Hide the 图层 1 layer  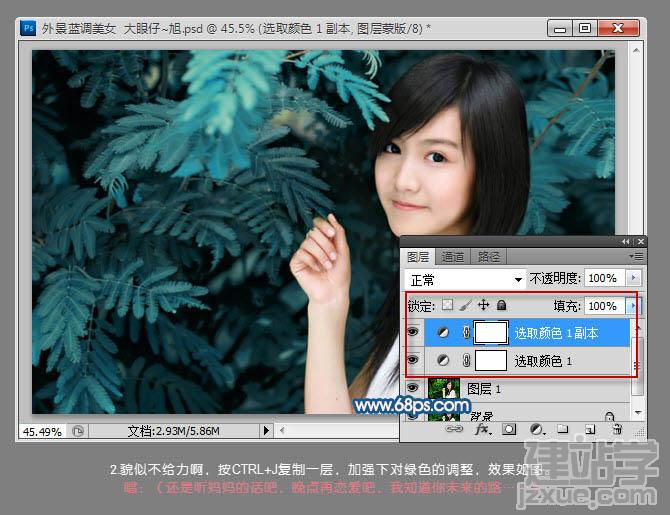[x=413, y=388]
